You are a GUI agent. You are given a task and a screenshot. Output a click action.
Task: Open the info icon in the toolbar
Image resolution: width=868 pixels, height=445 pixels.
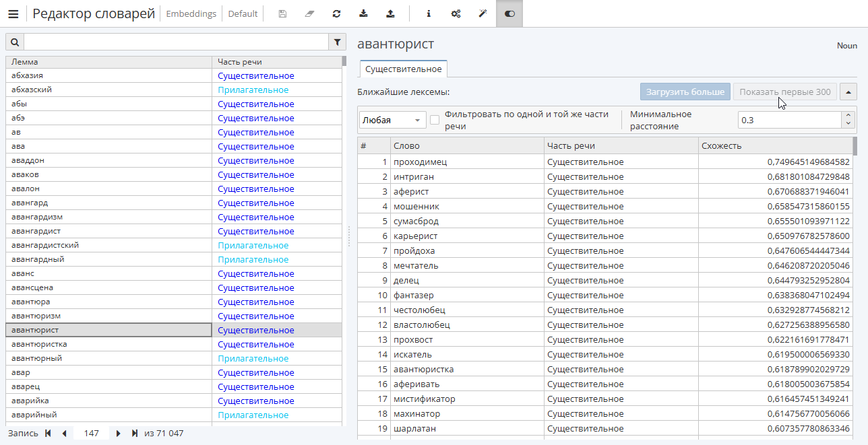(429, 13)
